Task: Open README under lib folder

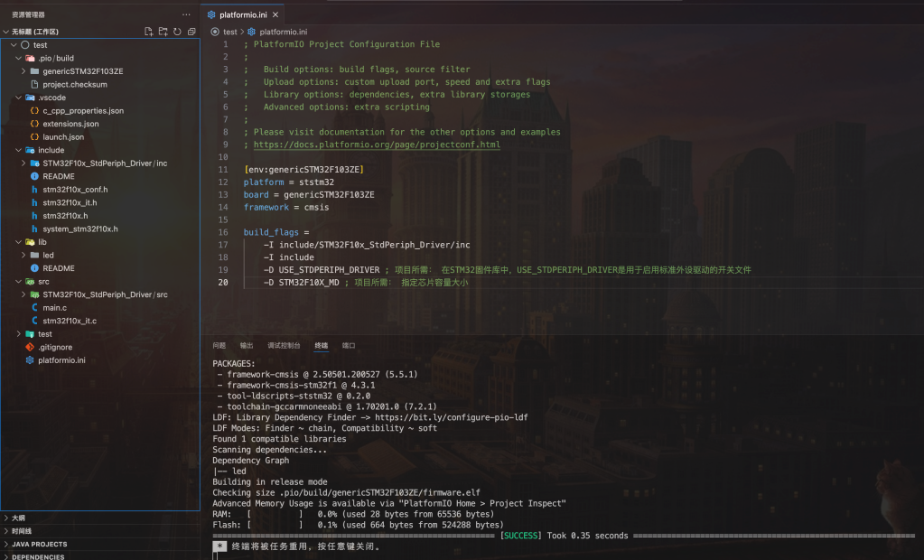Action: (59, 268)
